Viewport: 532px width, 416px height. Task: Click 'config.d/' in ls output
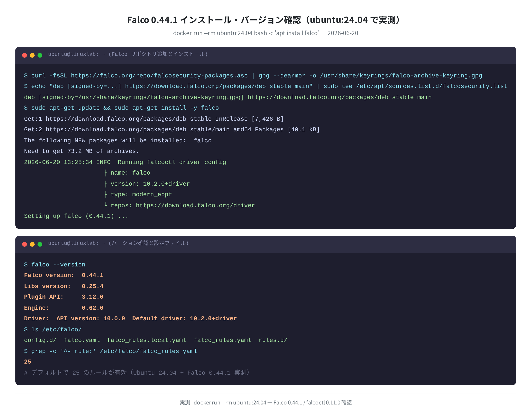[x=40, y=340]
